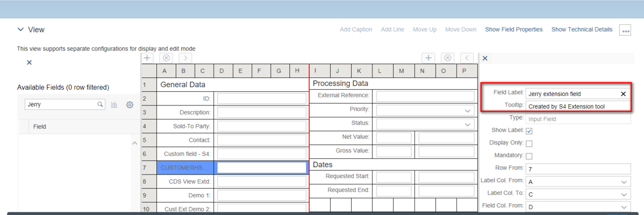The width and height of the screenshot is (644, 215).
Task: Click the remove icon above the Processing Data panel
Action: click(x=448, y=58)
